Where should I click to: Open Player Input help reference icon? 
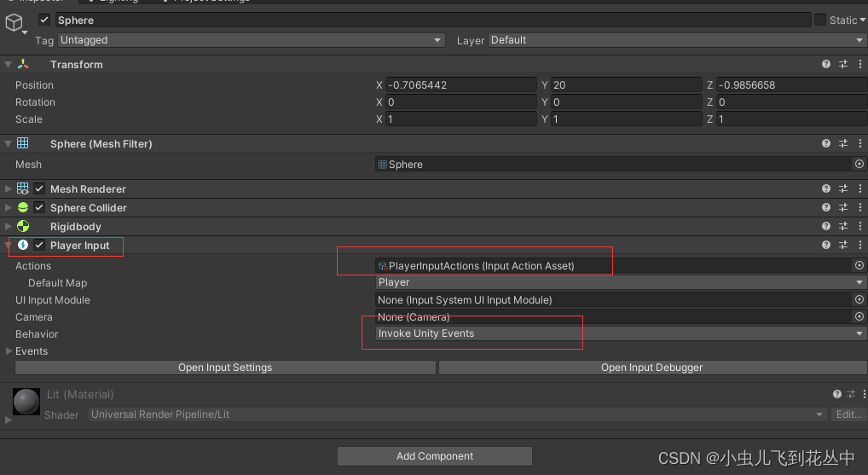click(826, 245)
